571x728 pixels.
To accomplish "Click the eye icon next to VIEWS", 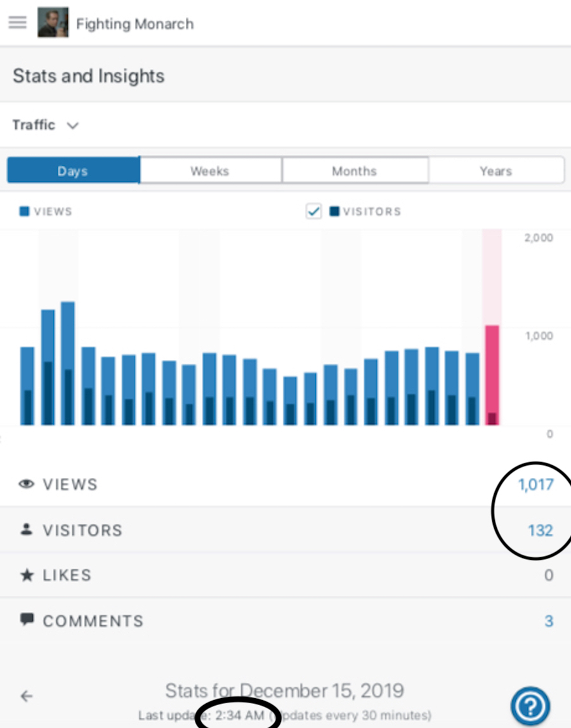I will tap(25, 484).
